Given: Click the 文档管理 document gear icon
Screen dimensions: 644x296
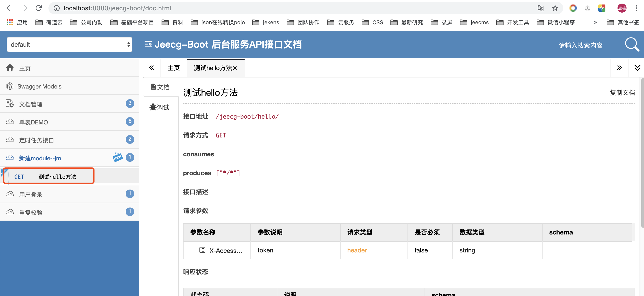Looking at the screenshot, I should point(10,104).
